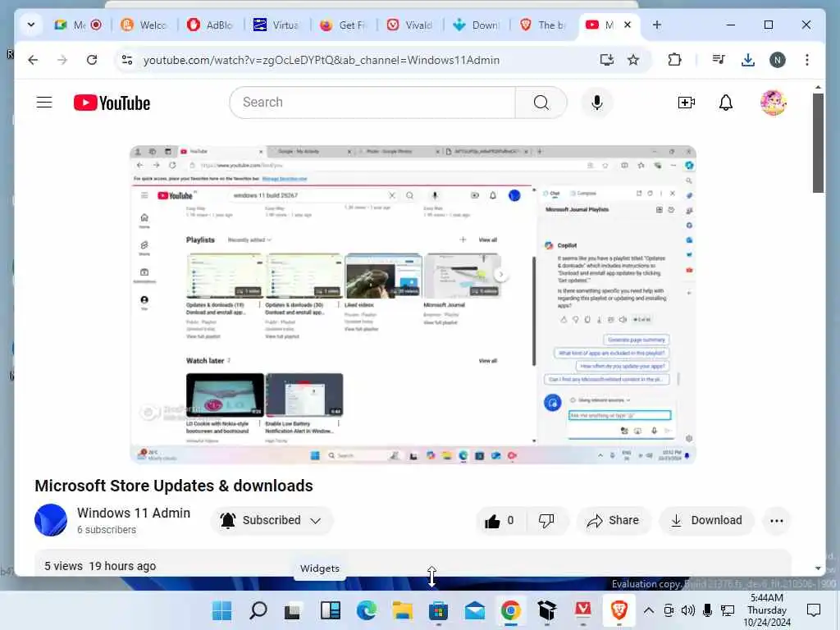Expand the Subscribed notification dropdown
The width and height of the screenshot is (840, 630).
click(x=316, y=521)
